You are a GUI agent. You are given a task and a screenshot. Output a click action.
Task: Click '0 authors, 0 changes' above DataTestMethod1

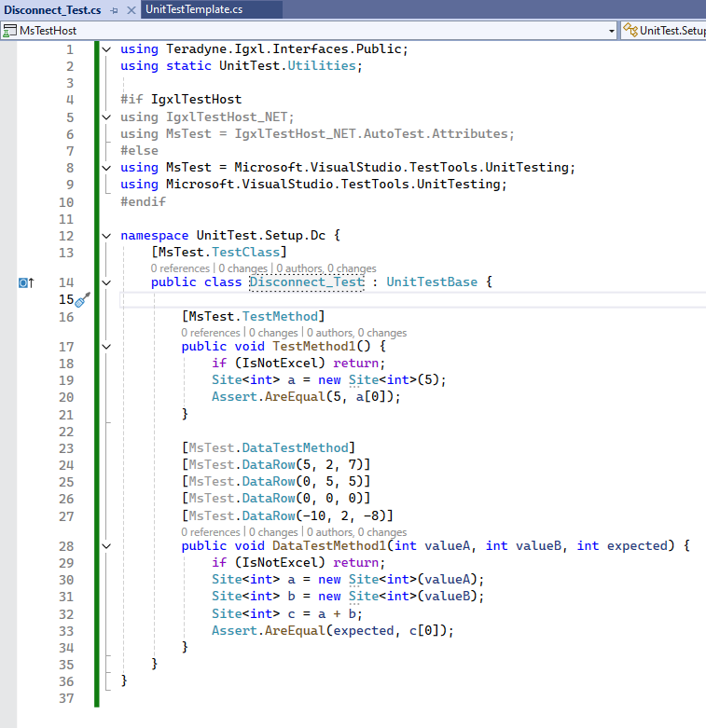point(356,532)
